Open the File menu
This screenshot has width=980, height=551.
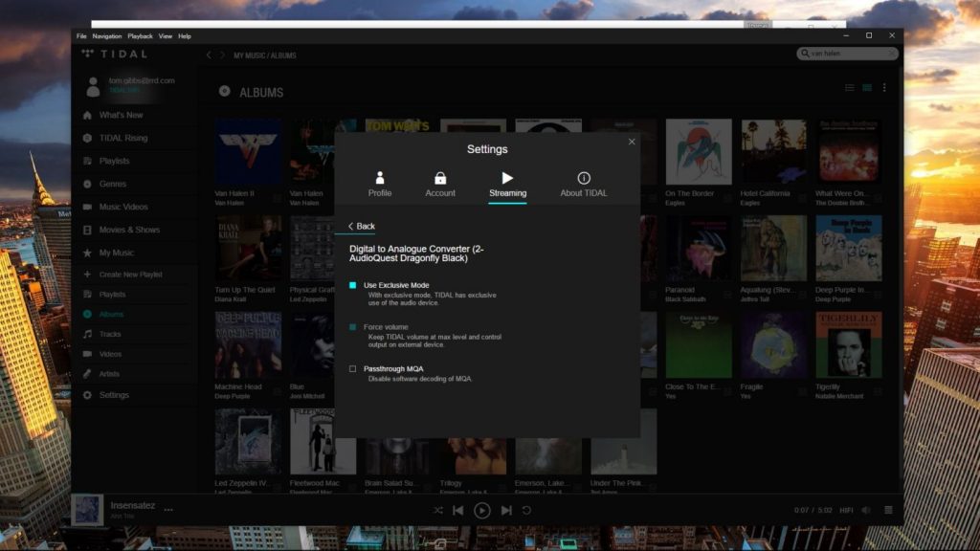click(81, 36)
